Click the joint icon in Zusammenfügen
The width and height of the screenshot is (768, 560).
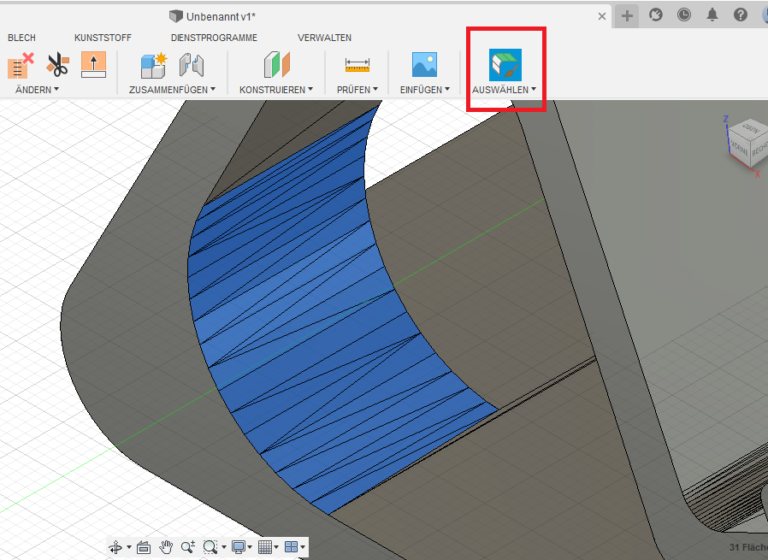pyautogui.click(x=191, y=66)
